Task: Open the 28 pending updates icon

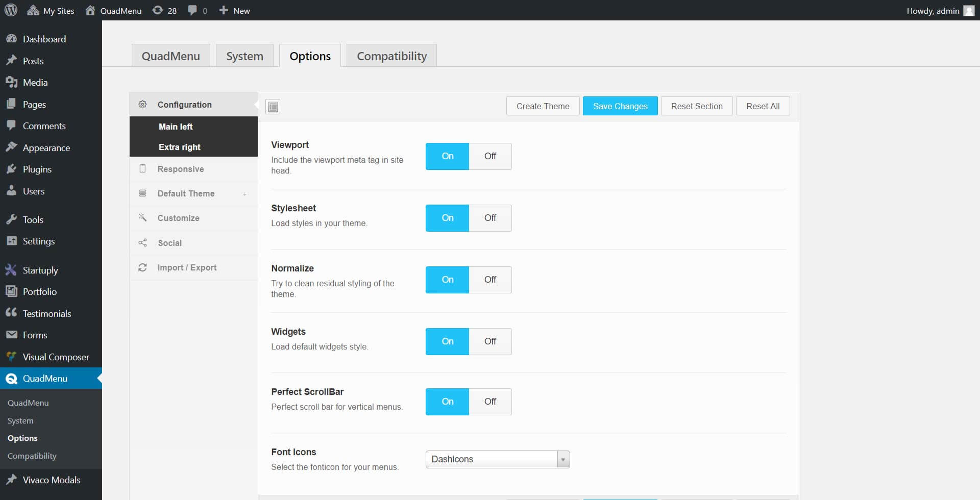Action: pyautogui.click(x=164, y=11)
